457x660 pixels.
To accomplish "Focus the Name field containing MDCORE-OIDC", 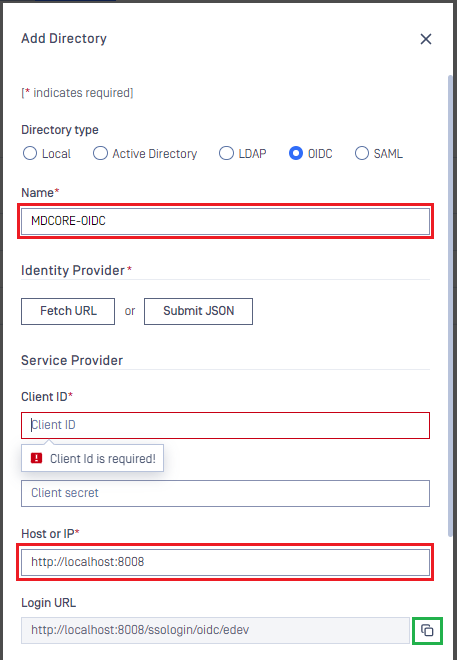I will pyautogui.click(x=226, y=221).
